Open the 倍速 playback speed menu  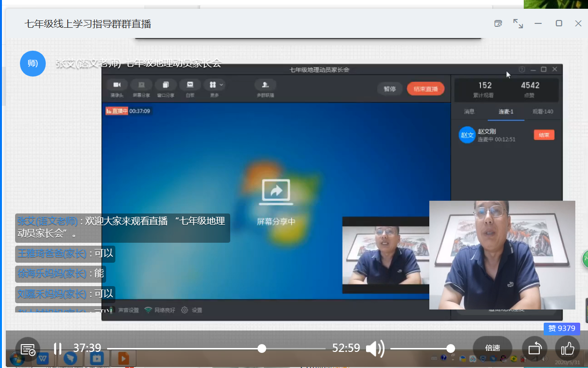[492, 348]
